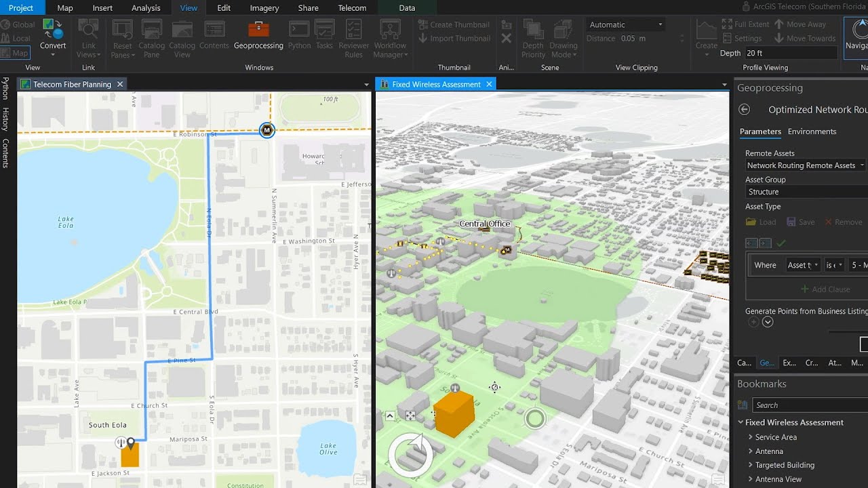Click the Depth 20 ft field
Image resolution: width=868 pixels, height=488 pixels.
pyautogui.click(x=790, y=53)
